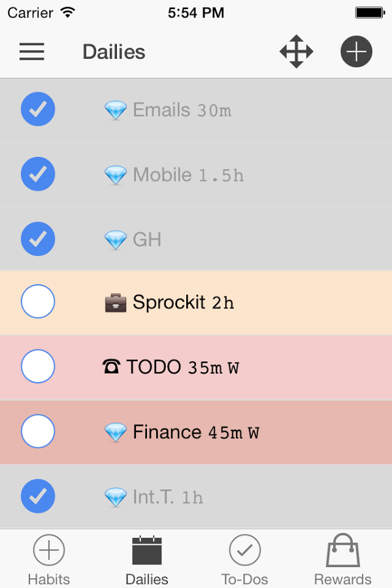Image resolution: width=392 pixels, height=588 pixels.
Task: Open the hamburger side menu
Action: [32, 52]
